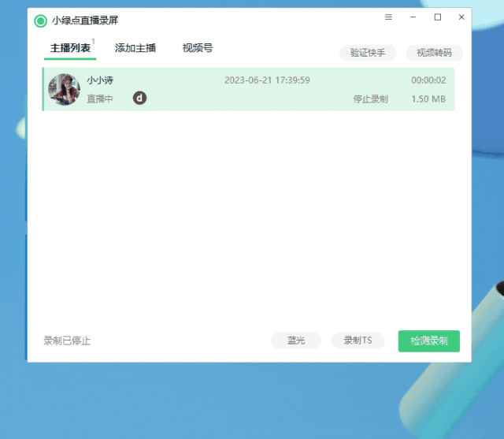504x439 pixels.
Task: Click the 录制已停止 status text
Action: pyautogui.click(x=67, y=340)
